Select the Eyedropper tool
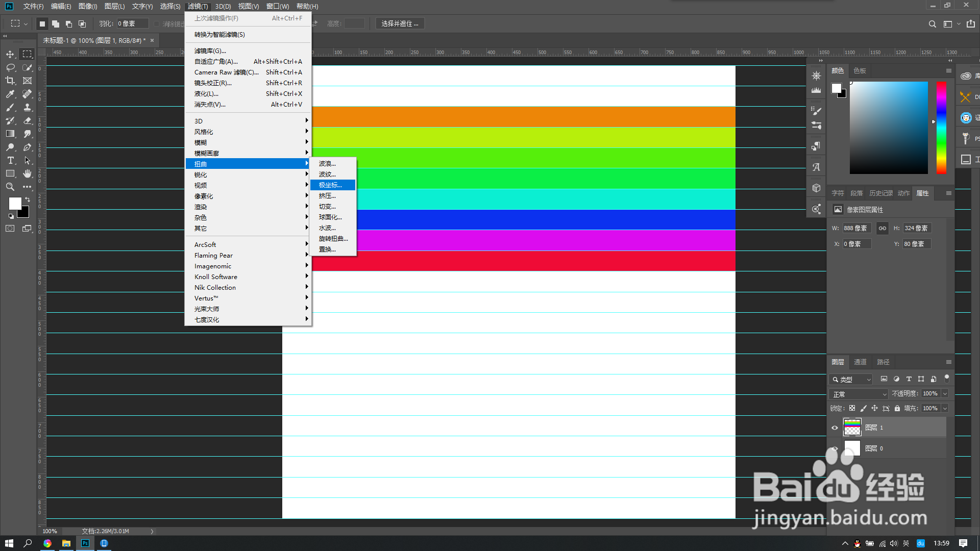 (10, 94)
